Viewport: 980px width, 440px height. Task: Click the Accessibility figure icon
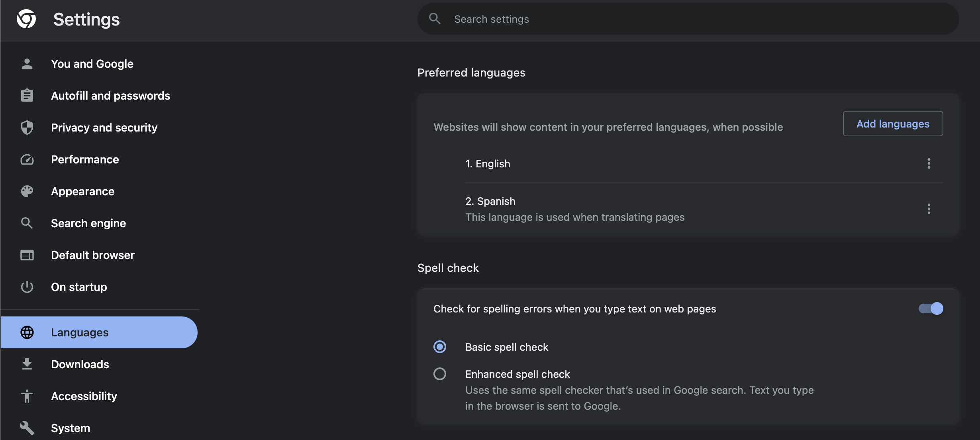[x=27, y=396]
